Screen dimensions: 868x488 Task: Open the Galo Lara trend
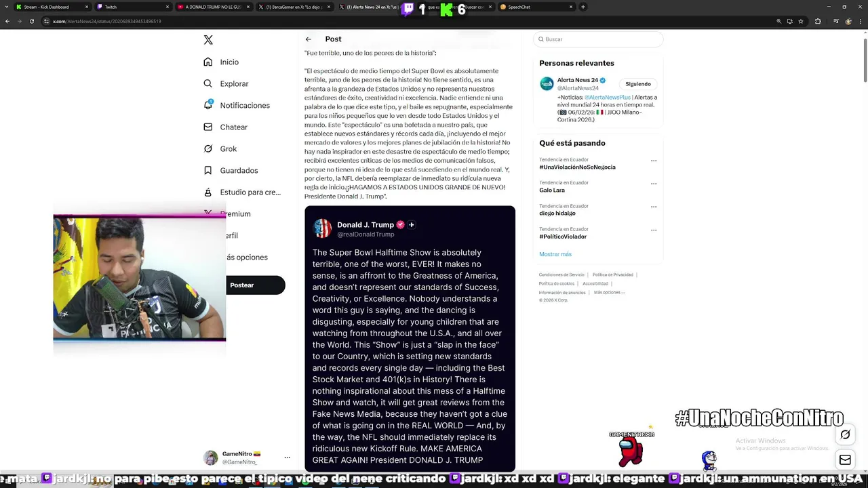(x=552, y=190)
